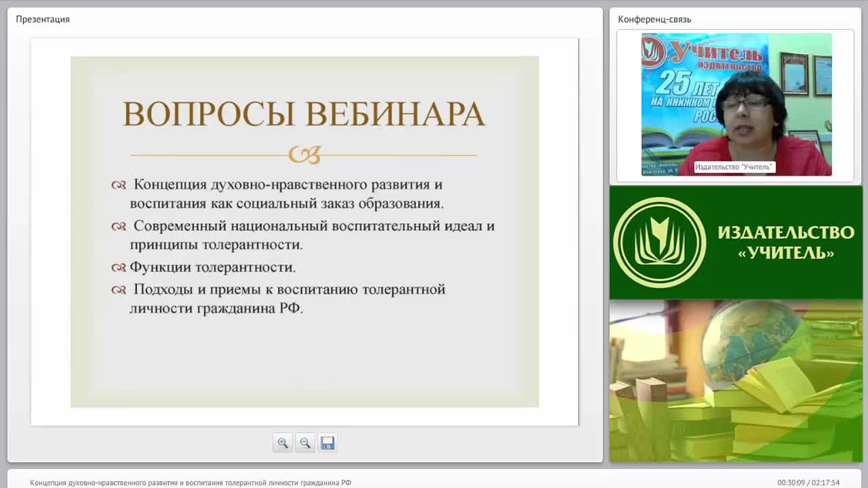Zoom in on the presentation slide
Viewport: 868px width, 488px height.
[x=283, y=443]
